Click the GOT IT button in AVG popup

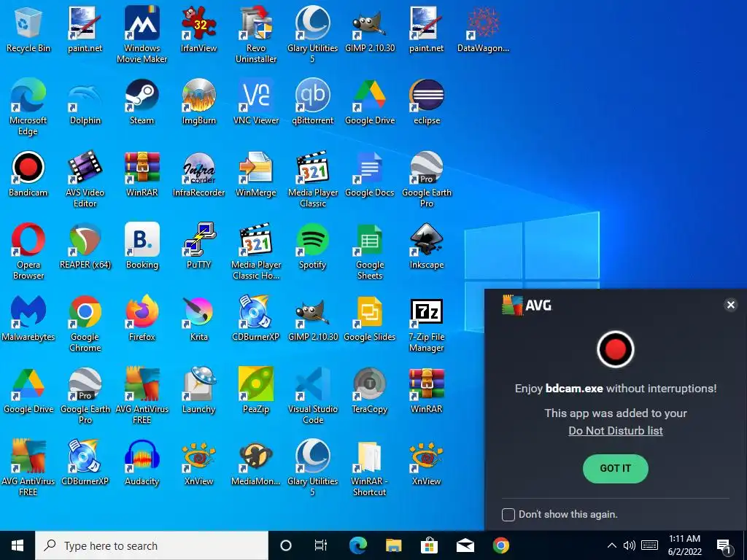point(616,469)
